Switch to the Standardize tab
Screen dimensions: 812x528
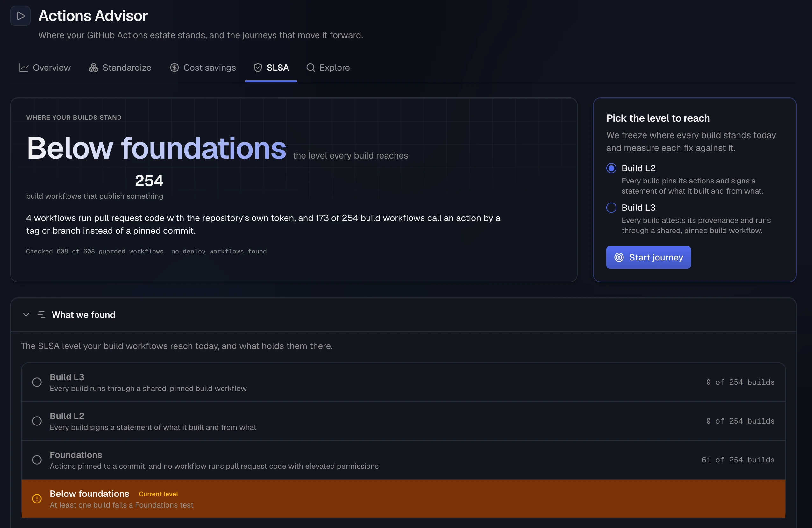[x=120, y=68]
